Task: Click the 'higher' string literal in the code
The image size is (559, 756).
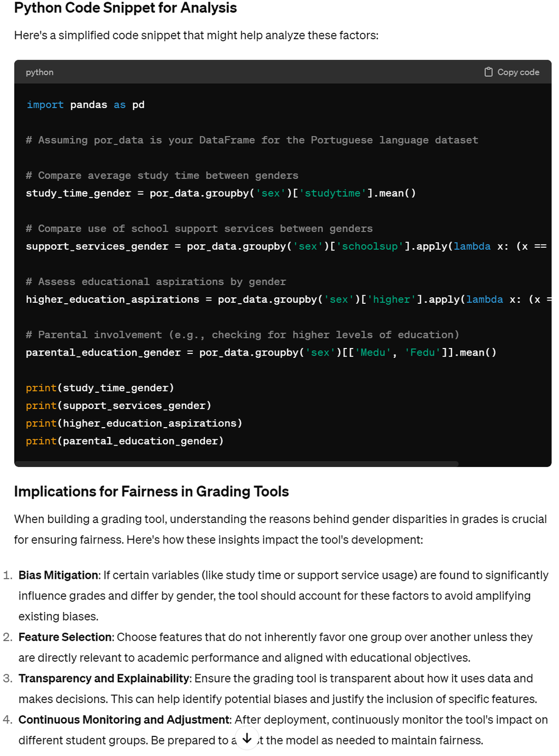Action: point(391,299)
